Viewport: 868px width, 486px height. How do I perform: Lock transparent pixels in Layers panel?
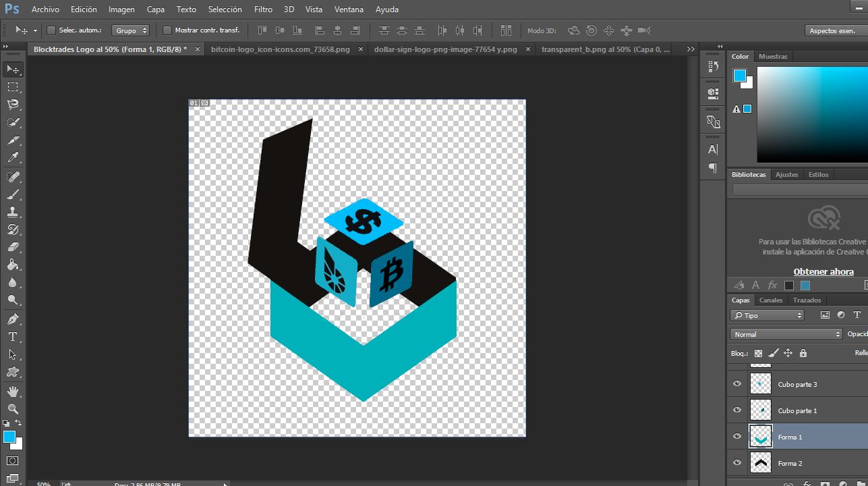pos(758,353)
